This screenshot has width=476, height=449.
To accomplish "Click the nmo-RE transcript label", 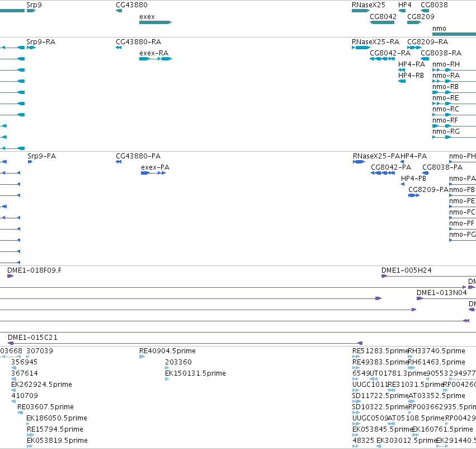I will click(445, 98).
